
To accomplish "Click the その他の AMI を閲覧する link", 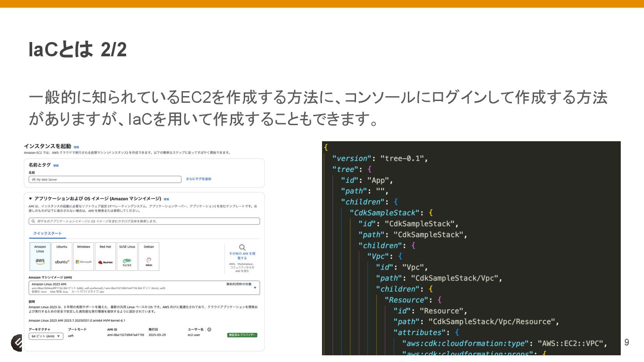I will coord(242,256).
